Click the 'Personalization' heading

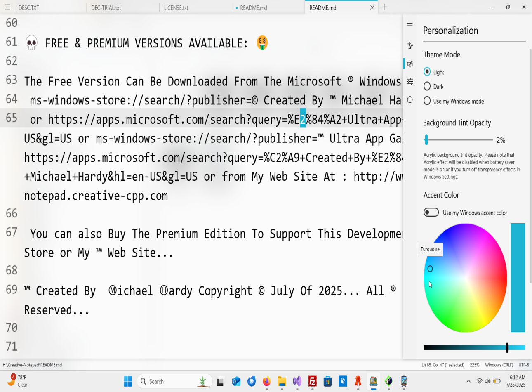[450, 31]
